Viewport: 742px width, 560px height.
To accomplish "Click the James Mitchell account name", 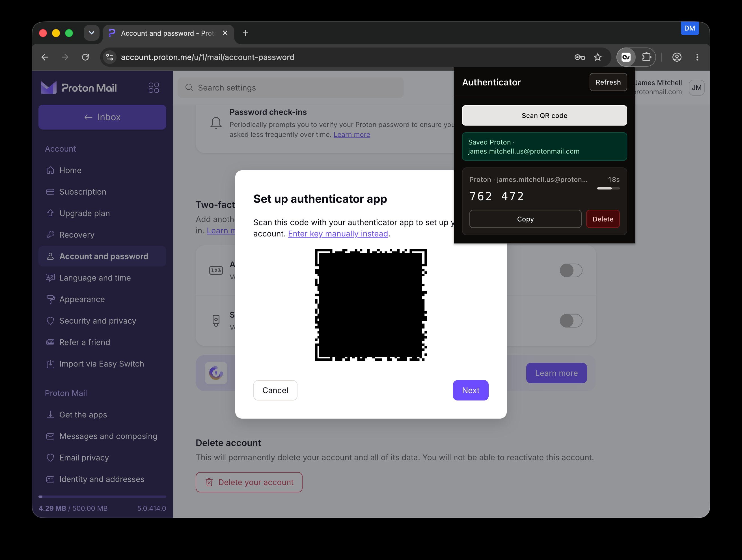I will pyautogui.click(x=658, y=83).
